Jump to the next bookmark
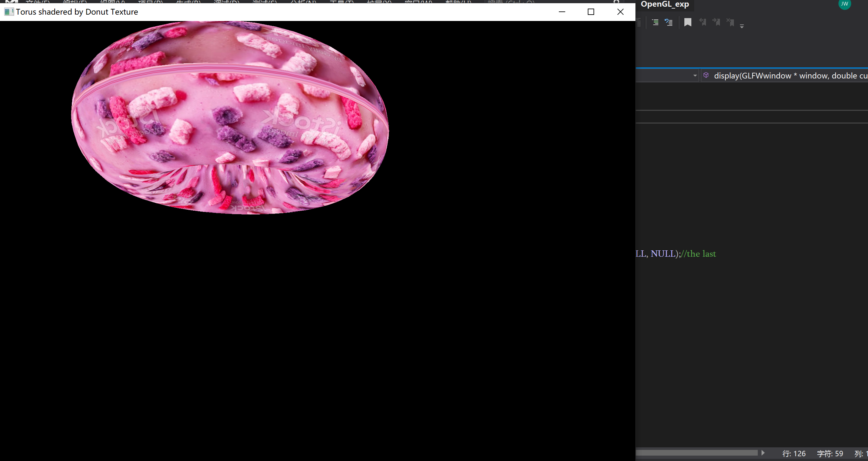This screenshot has width=868, height=461. click(716, 22)
